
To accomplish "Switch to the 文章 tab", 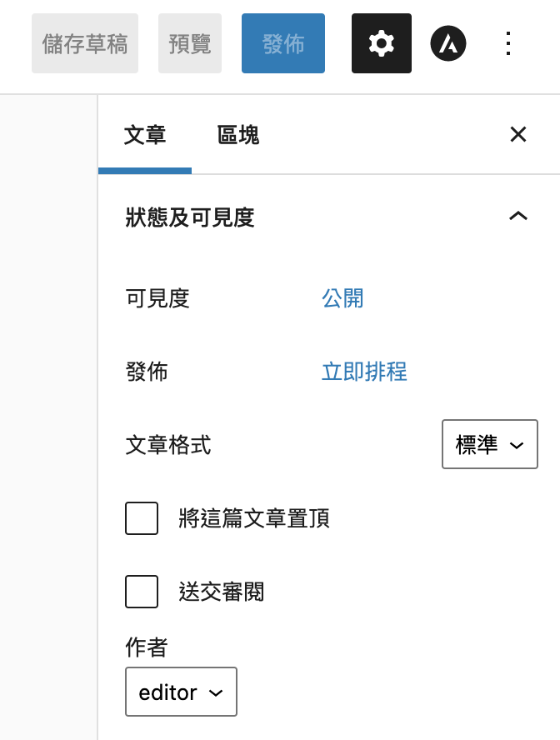I will click(x=145, y=135).
